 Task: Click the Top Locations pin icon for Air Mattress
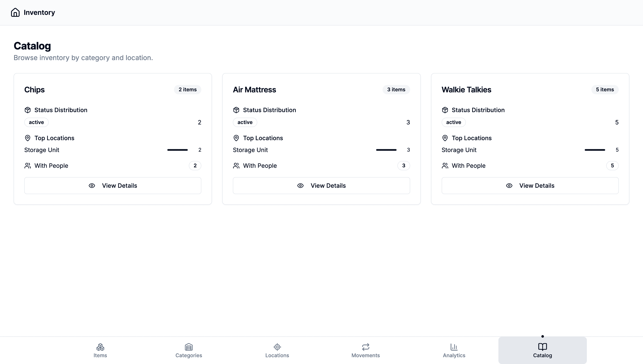(236, 138)
